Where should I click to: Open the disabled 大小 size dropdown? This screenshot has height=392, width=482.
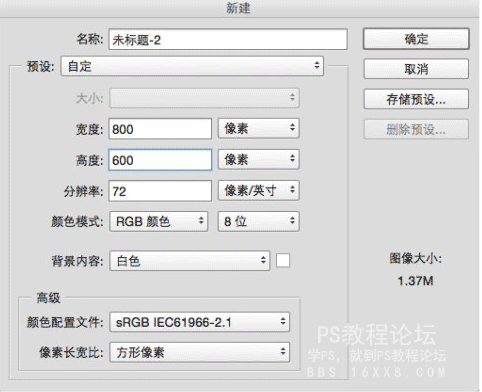pos(204,98)
